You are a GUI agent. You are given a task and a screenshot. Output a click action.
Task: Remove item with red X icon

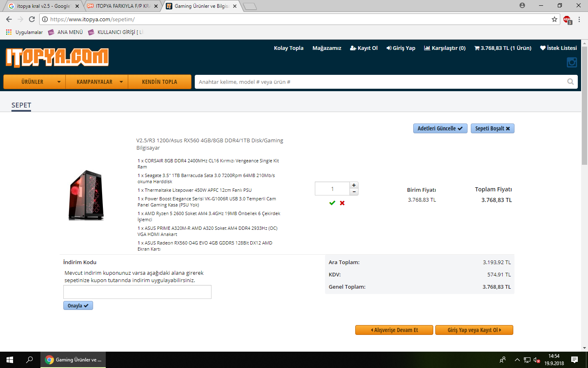[342, 203]
